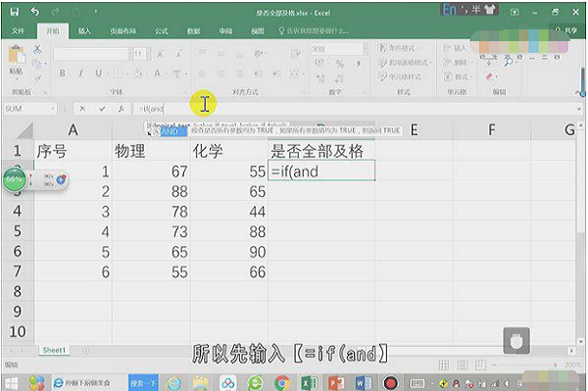
Task: Save the workbook with the floppy icon
Action: 15,12
